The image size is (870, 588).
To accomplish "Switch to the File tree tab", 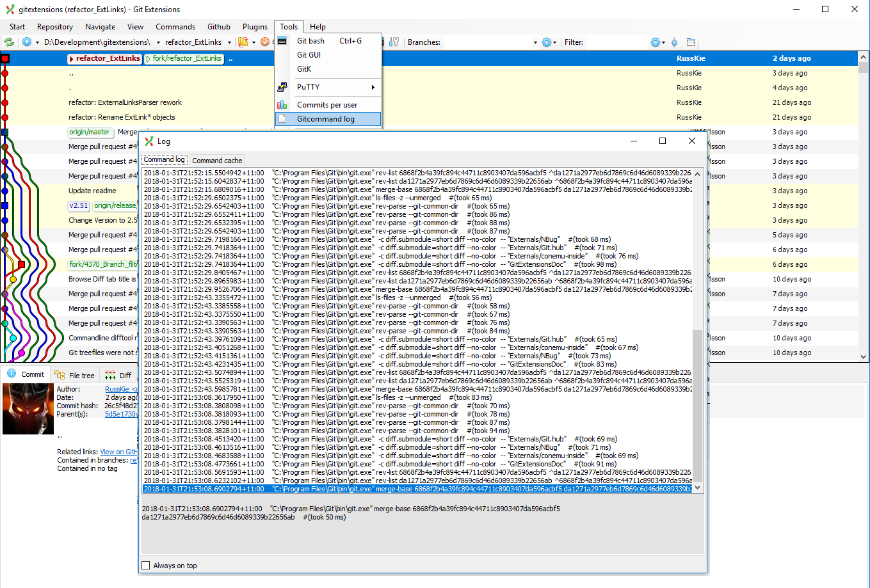I will pyautogui.click(x=75, y=375).
